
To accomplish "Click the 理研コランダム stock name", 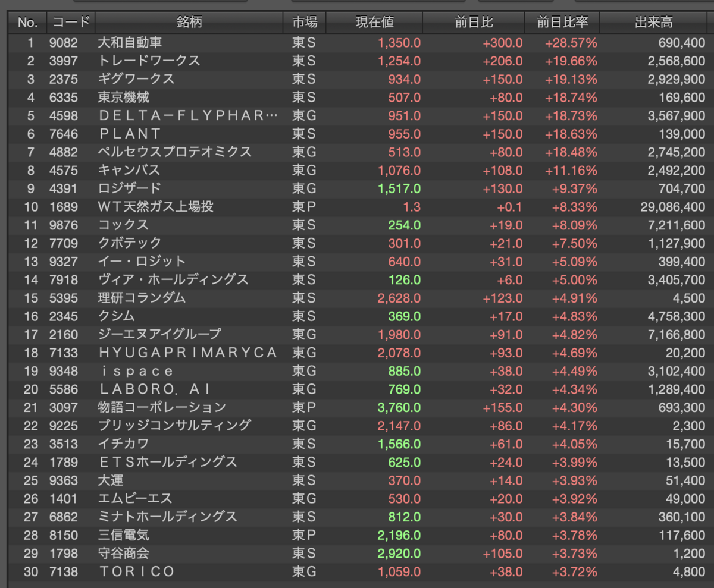I will [x=142, y=298].
